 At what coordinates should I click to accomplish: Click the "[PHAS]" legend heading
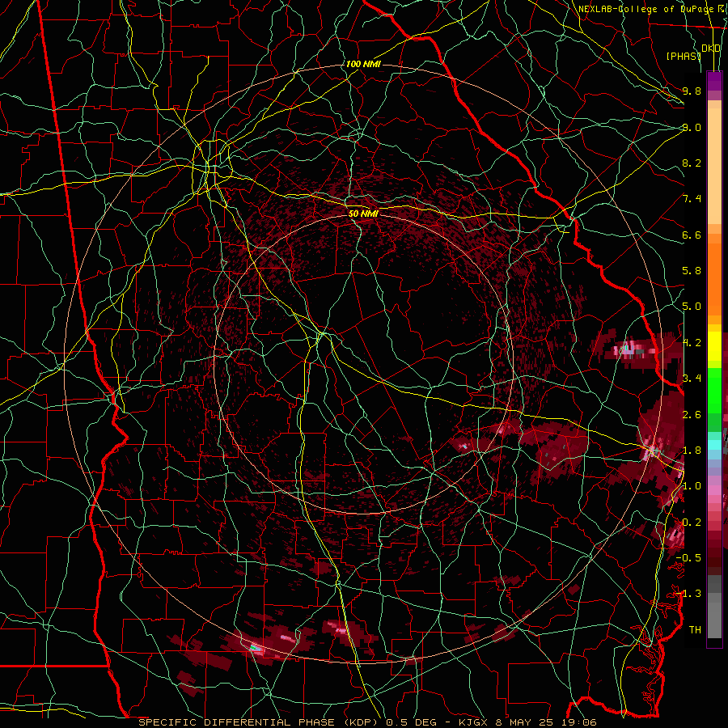(684, 56)
